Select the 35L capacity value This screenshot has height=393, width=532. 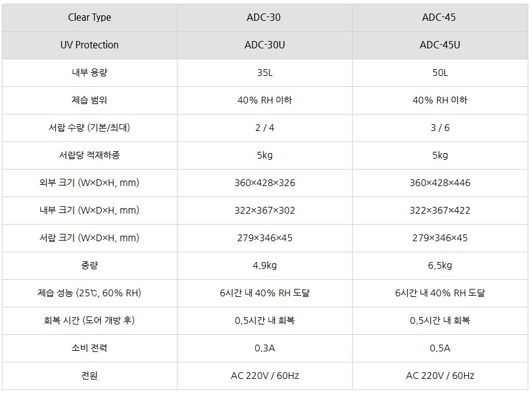tap(264, 73)
